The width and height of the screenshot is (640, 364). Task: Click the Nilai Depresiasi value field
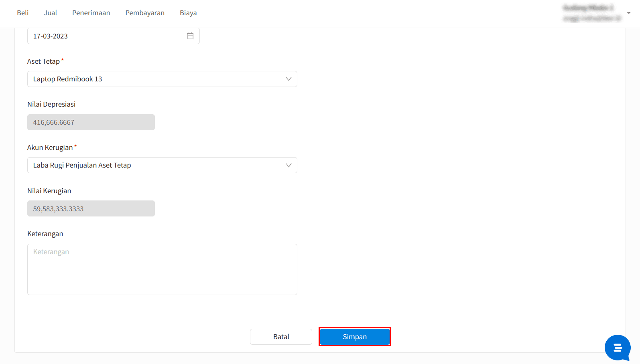pos(91,122)
